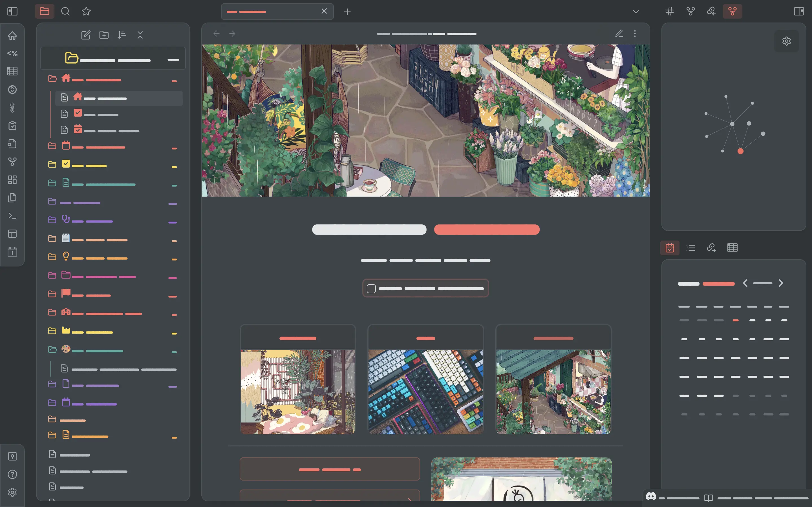Viewport: 812px width, 507px height.
Task: Collapse the palette icon folder
Action: (x=52, y=350)
